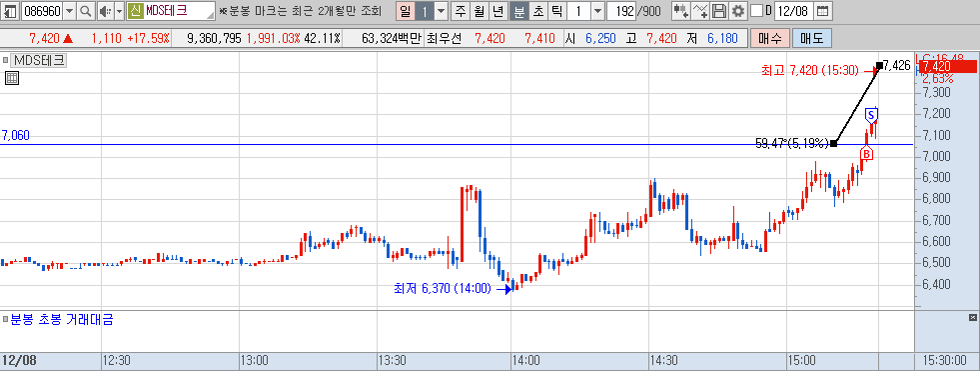This screenshot has width=980, height=371.
Task: Open the calendar date picker icon
Action: point(823,11)
